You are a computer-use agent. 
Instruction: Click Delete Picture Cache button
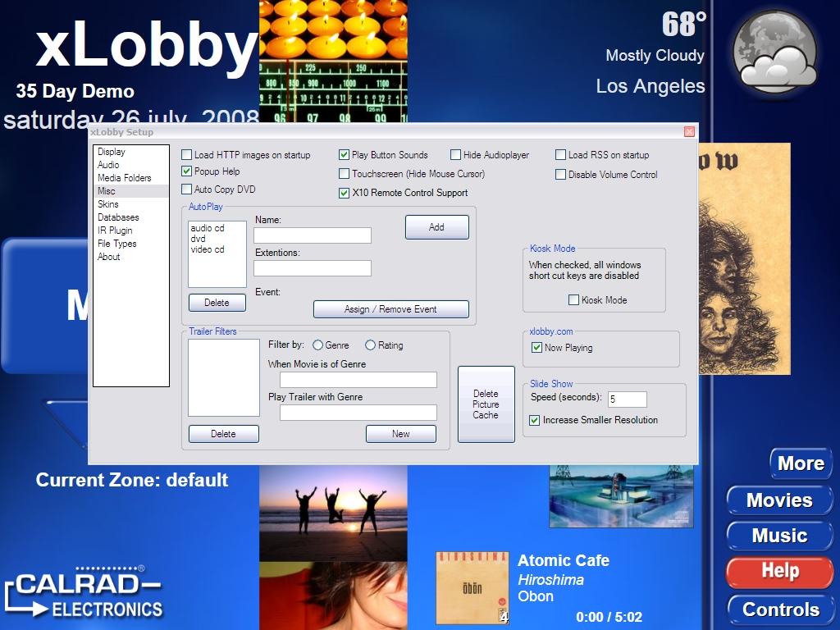(x=486, y=404)
